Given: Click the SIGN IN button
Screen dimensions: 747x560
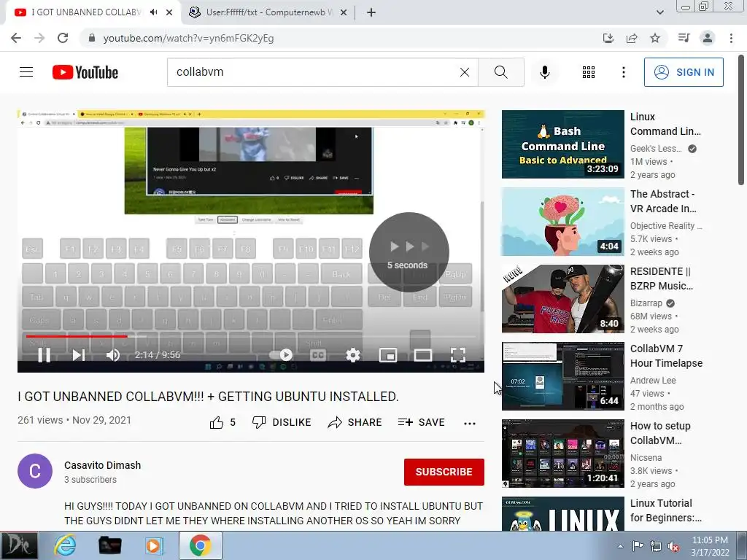Looking at the screenshot, I should 684,72.
